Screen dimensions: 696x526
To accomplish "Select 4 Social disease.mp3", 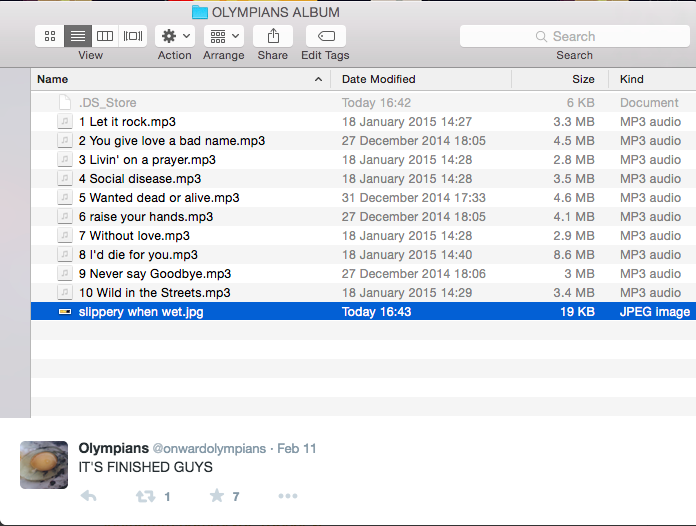I will click(363, 178).
